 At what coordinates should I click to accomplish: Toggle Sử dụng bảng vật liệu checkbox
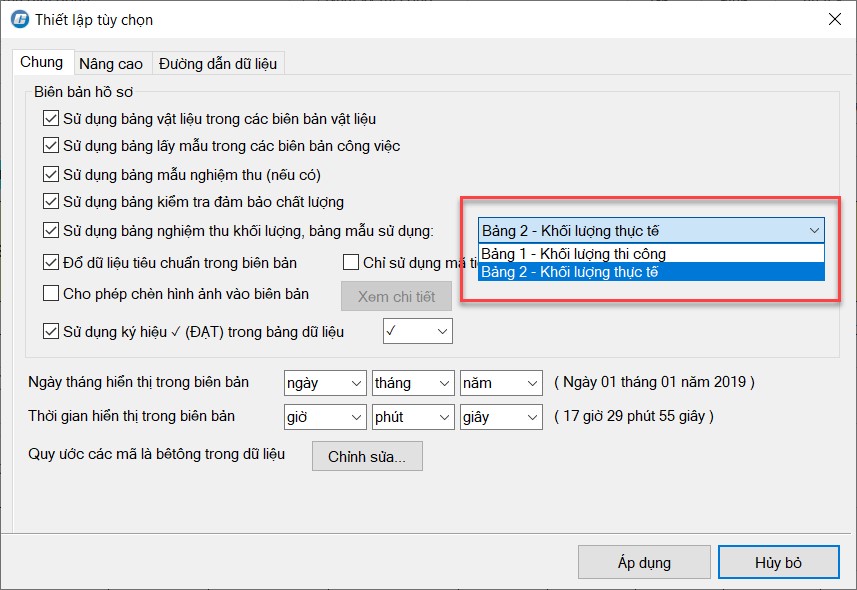click(x=51, y=118)
